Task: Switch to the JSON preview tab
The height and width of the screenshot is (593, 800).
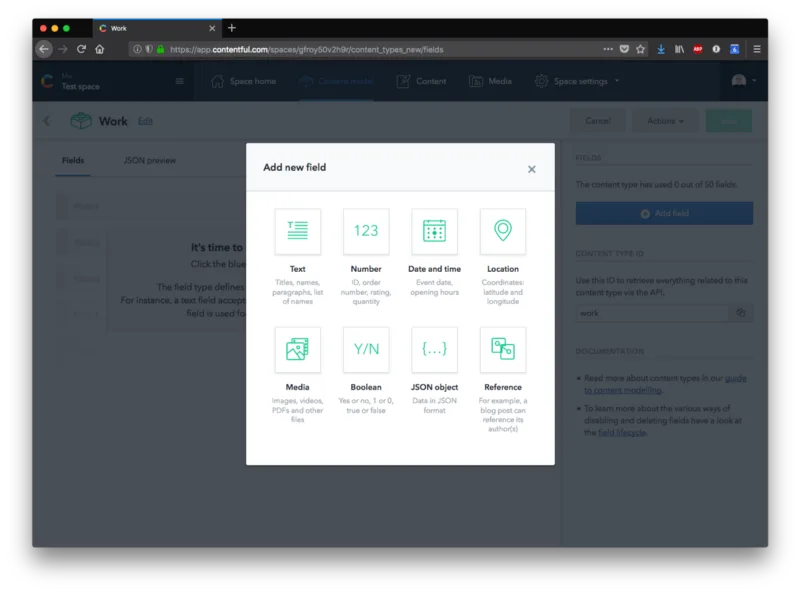Action: [149, 160]
